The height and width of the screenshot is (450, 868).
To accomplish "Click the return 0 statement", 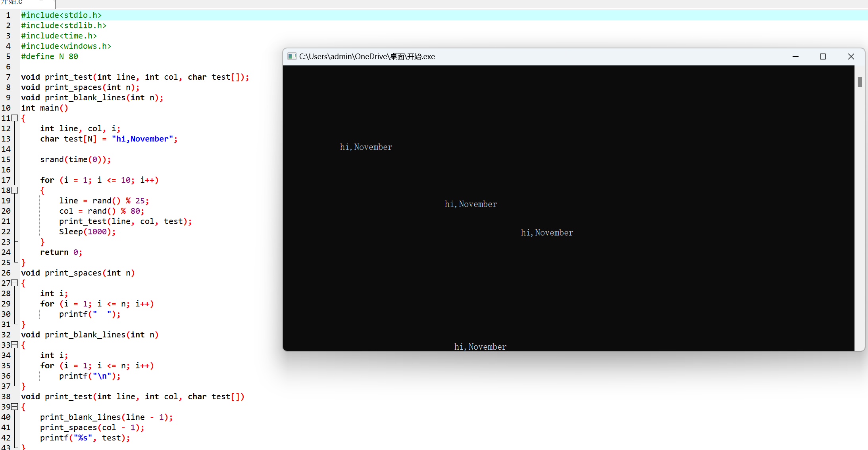I will 61,252.
